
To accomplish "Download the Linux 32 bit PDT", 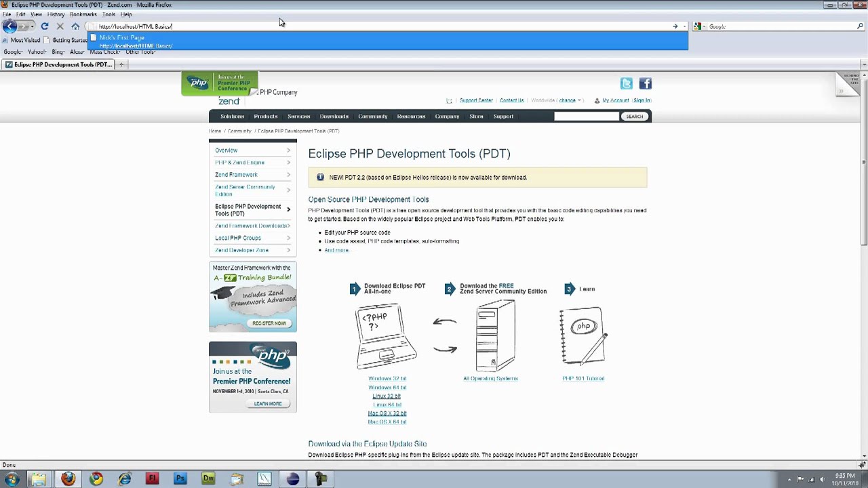I will click(387, 396).
